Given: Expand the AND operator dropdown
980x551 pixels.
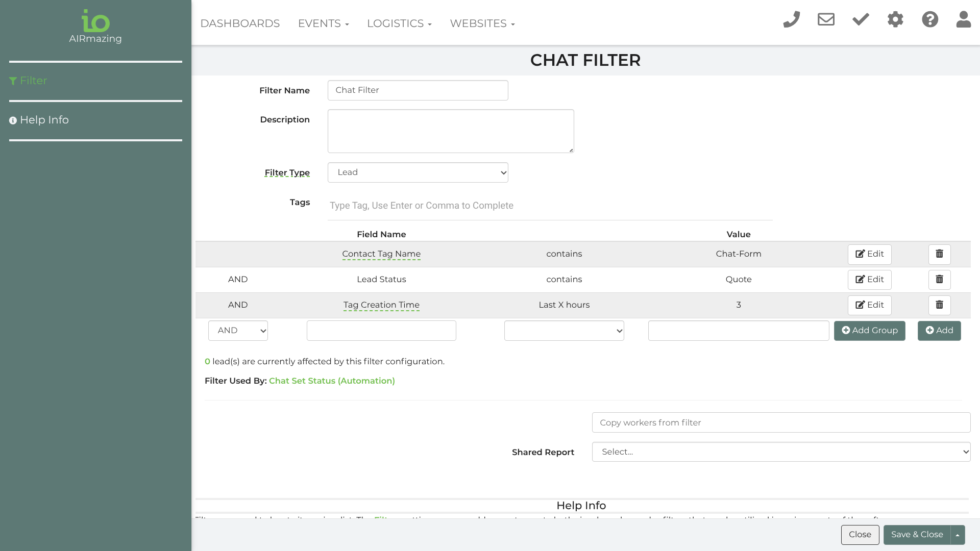Looking at the screenshot, I should pyautogui.click(x=238, y=331).
